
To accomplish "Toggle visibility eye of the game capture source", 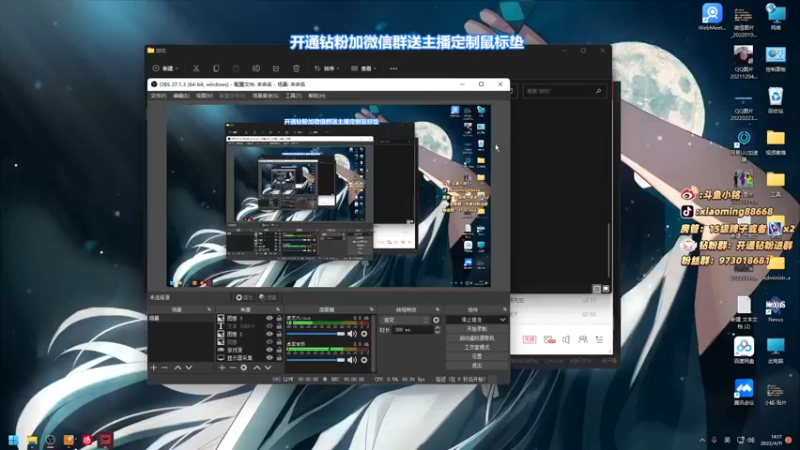I will click(269, 350).
